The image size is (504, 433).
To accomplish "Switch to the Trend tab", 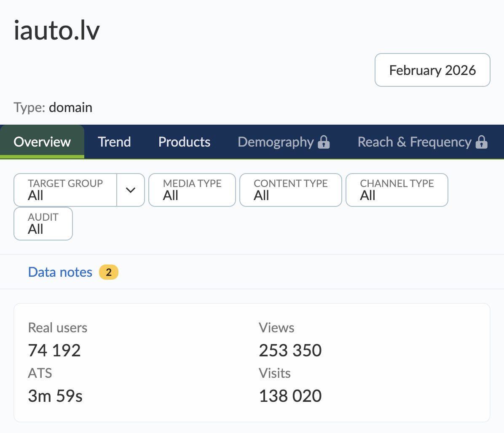I will coord(114,142).
